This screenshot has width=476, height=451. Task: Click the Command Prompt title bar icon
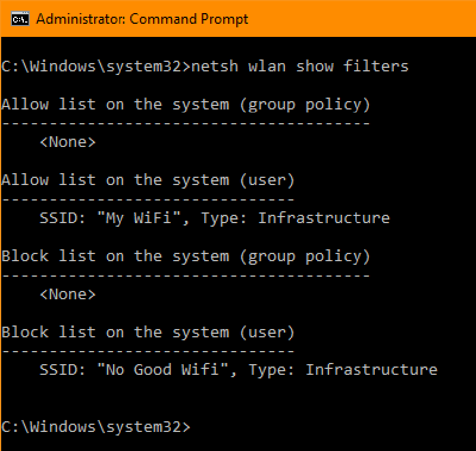21,19
